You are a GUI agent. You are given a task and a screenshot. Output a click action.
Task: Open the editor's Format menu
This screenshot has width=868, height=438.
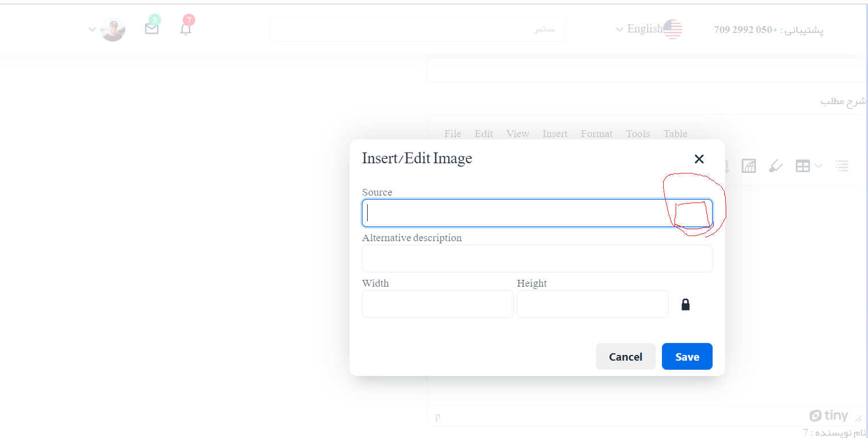(x=597, y=134)
